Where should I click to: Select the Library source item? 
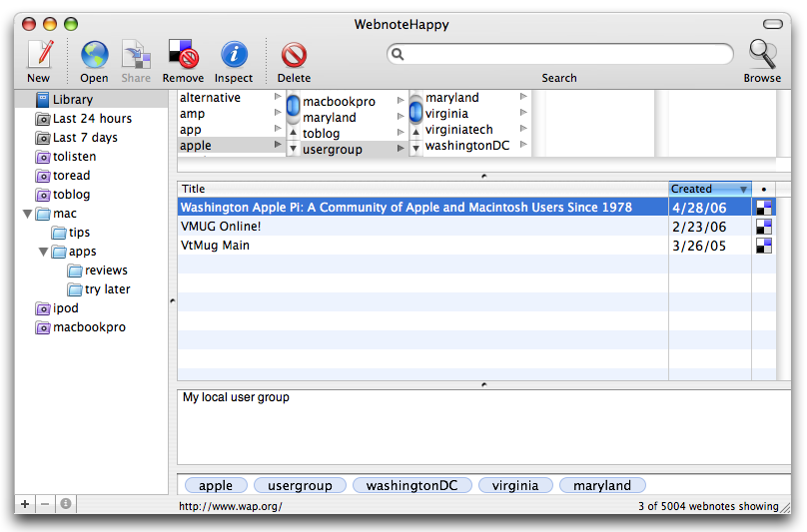tap(92, 99)
